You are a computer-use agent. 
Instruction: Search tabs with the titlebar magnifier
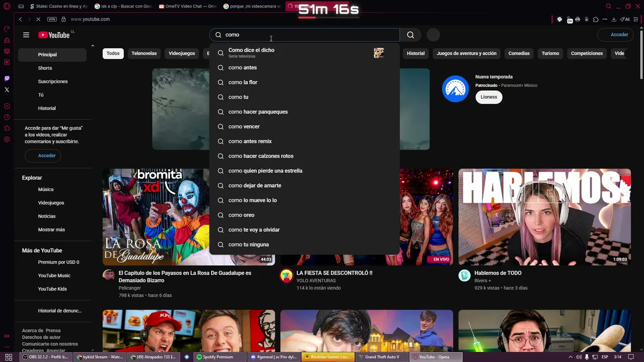[608, 7]
